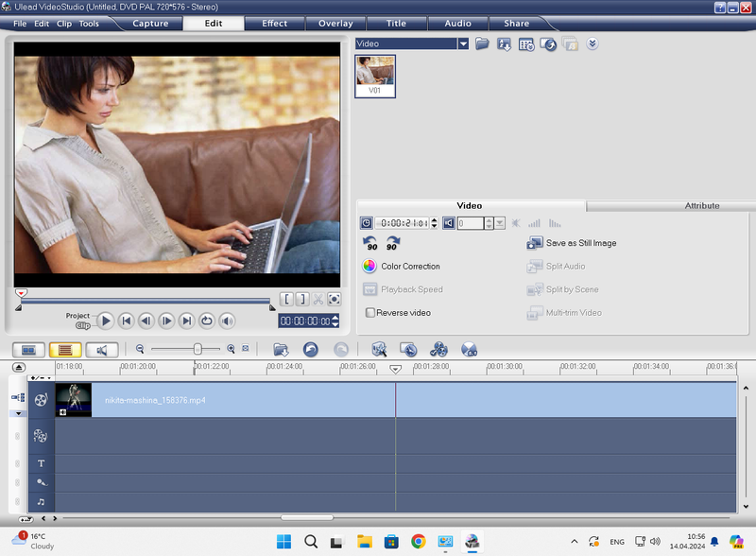Step to the next frame

click(166, 321)
